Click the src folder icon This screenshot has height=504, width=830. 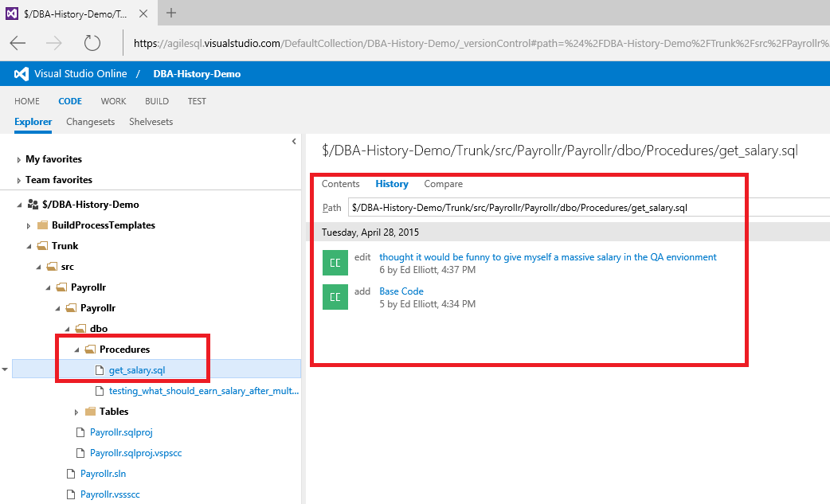click(x=52, y=267)
